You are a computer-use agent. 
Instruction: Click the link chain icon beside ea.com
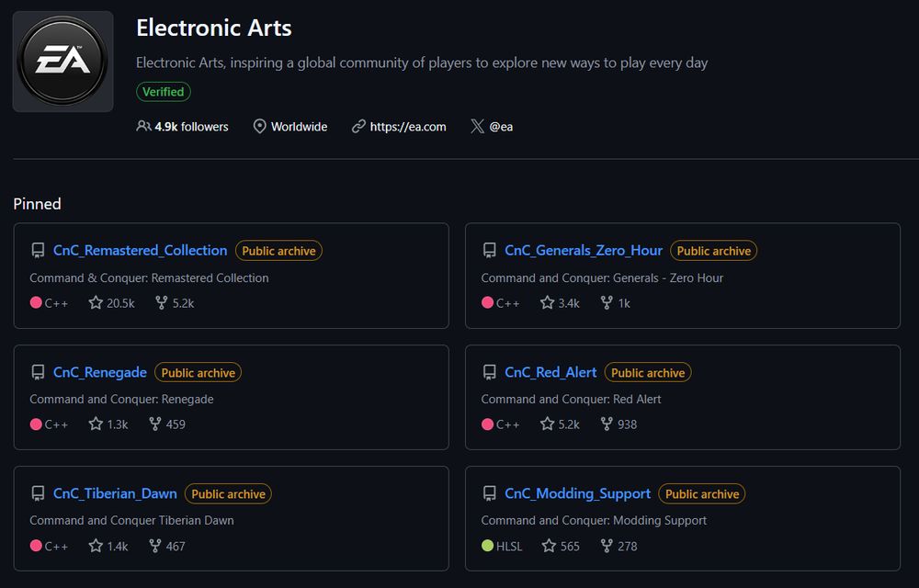click(358, 127)
